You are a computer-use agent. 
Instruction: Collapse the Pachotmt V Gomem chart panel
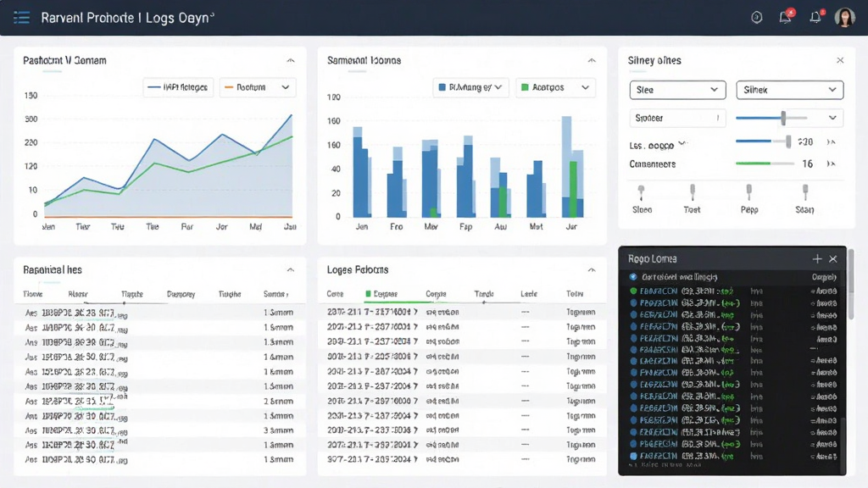(x=291, y=60)
